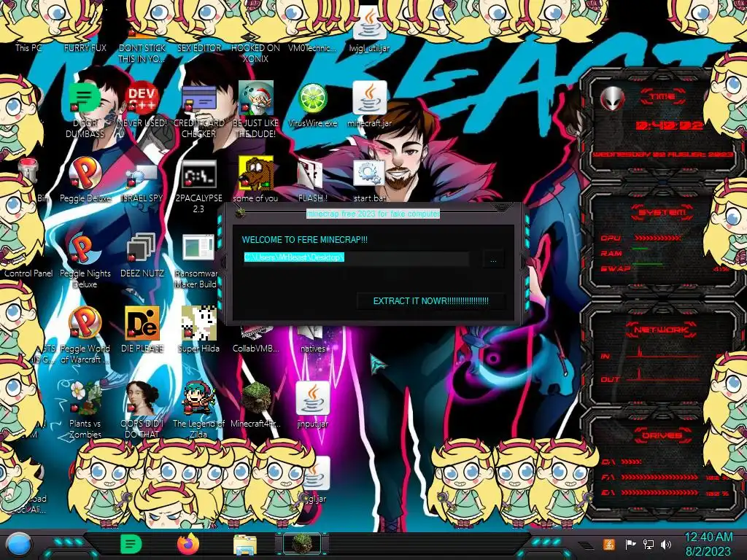The image size is (747, 560).
Task: Open Ransomware Maker Build icon
Action: click(198, 248)
